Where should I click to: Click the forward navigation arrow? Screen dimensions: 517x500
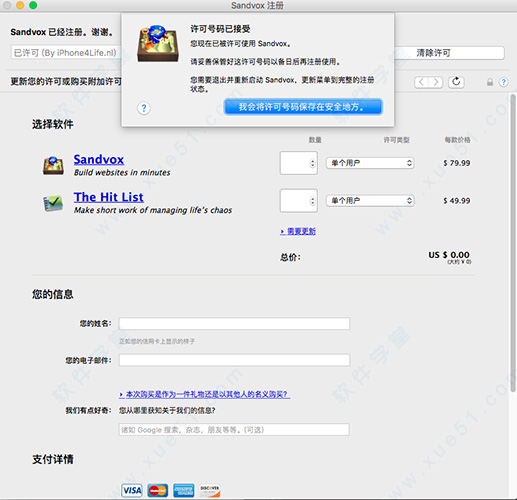[x=436, y=82]
